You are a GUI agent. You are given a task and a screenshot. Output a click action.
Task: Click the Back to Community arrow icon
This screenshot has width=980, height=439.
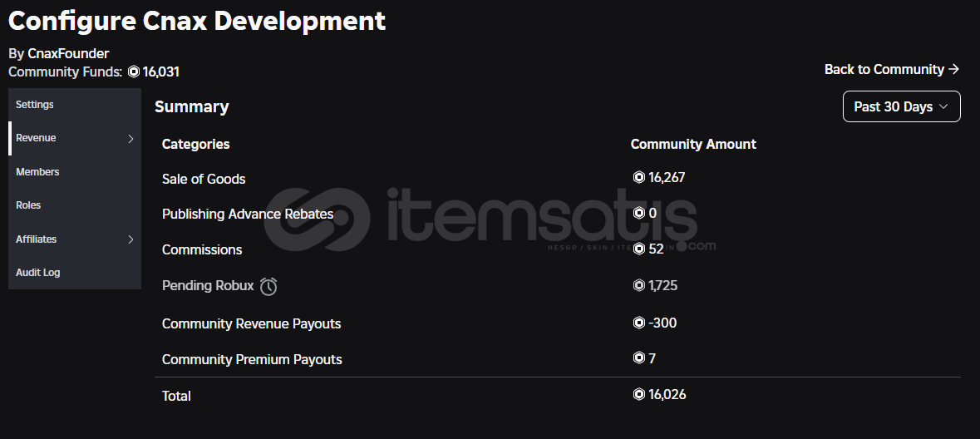[x=953, y=69]
